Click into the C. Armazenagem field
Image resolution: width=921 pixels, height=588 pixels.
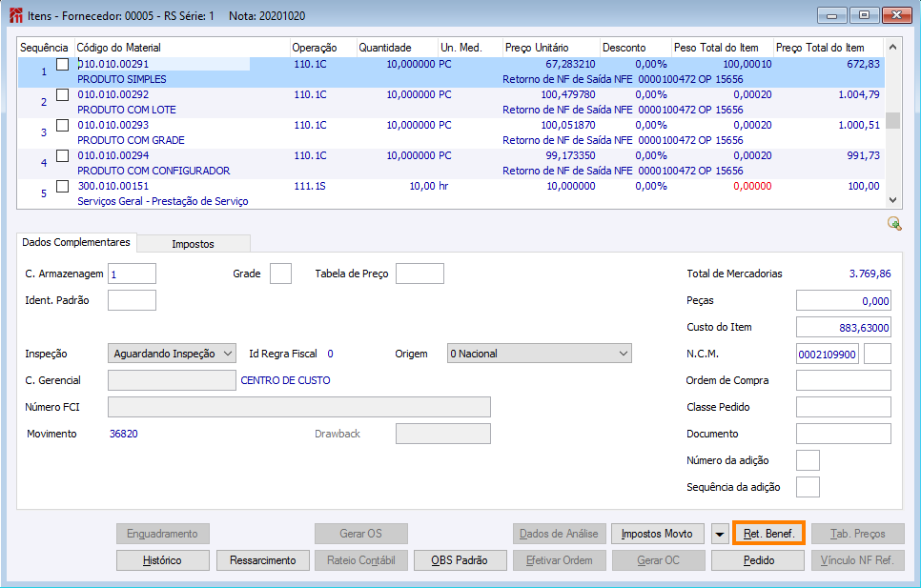[x=133, y=274]
